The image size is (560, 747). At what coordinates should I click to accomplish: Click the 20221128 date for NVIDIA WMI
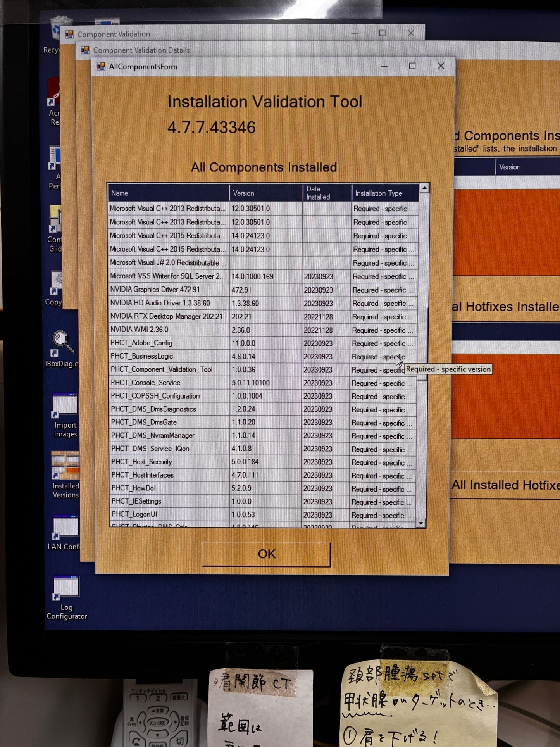326,330
